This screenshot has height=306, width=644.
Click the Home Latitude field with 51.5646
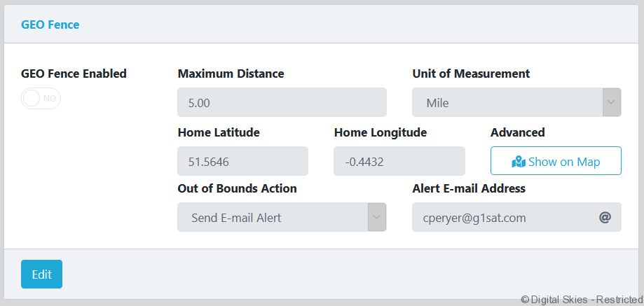click(x=242, y=161)
